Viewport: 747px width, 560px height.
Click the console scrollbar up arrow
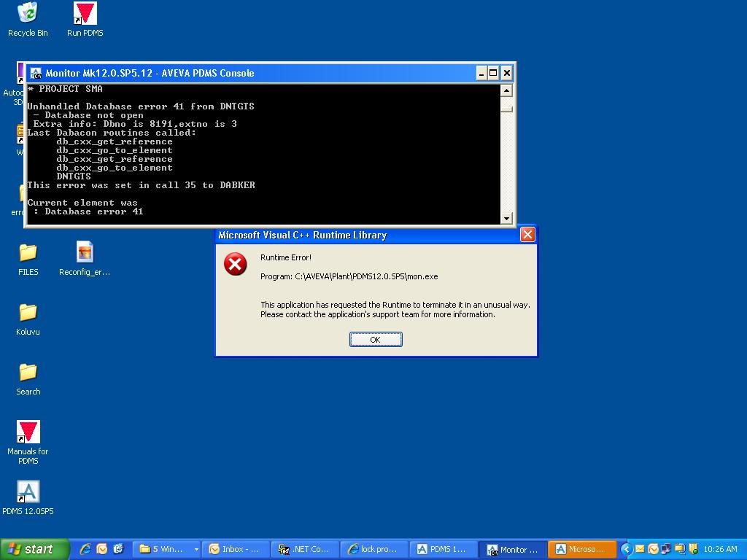pyautogui.click(x=506, y=90)
